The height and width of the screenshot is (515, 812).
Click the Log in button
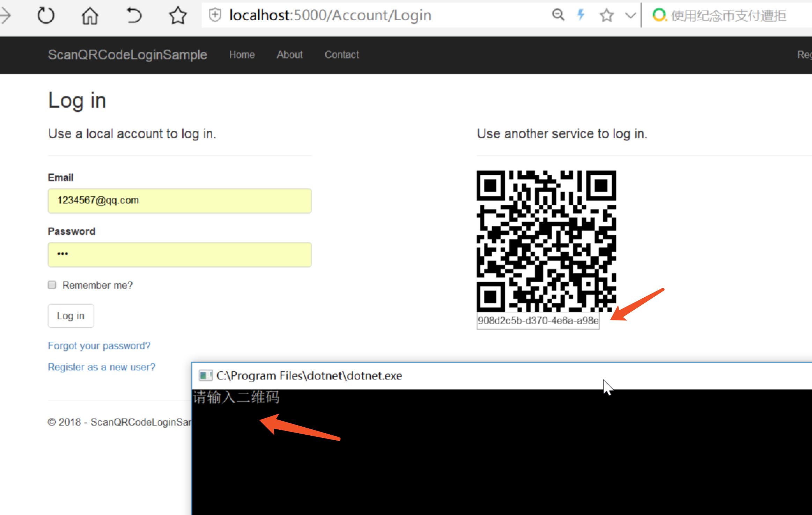pos(71,316)
